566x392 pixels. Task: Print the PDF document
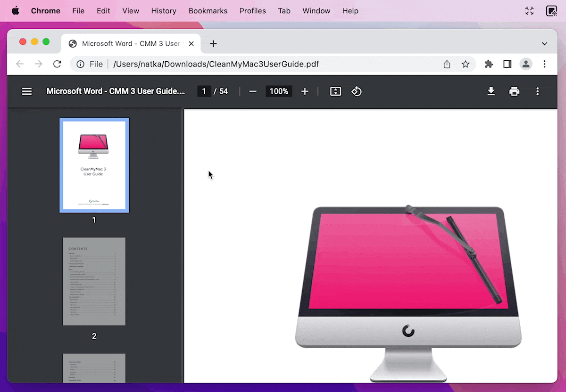(514, 91)
